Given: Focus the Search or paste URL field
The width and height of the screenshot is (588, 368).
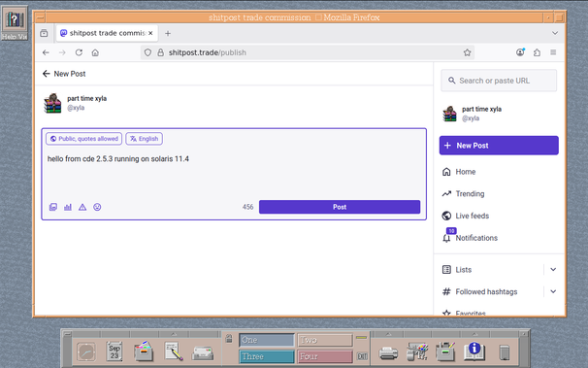Looking at the screenshot, I should tap(499, 81).
